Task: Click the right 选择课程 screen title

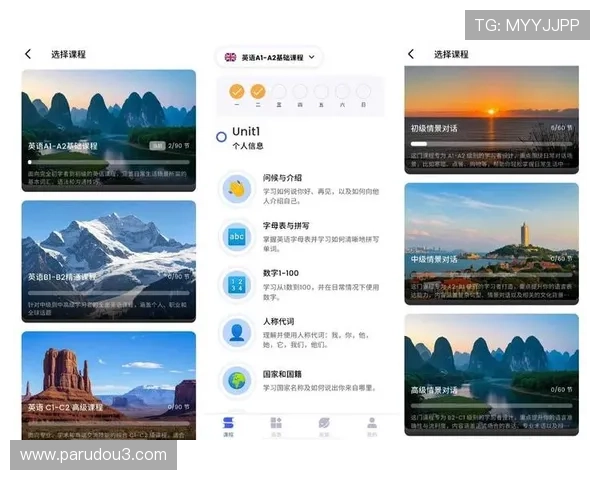Action: tap(451, 54)
